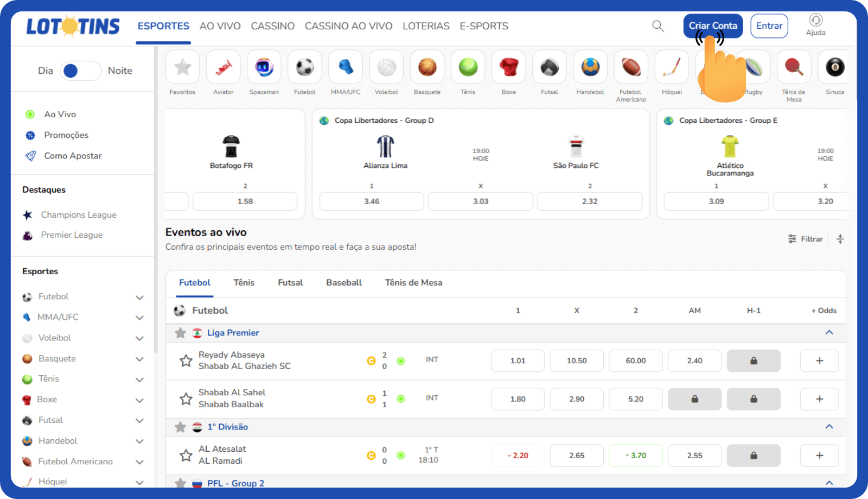Expand the Futebol sidebar chevron
The width and height of the screenshot is (868, 499).
(139, 297)
